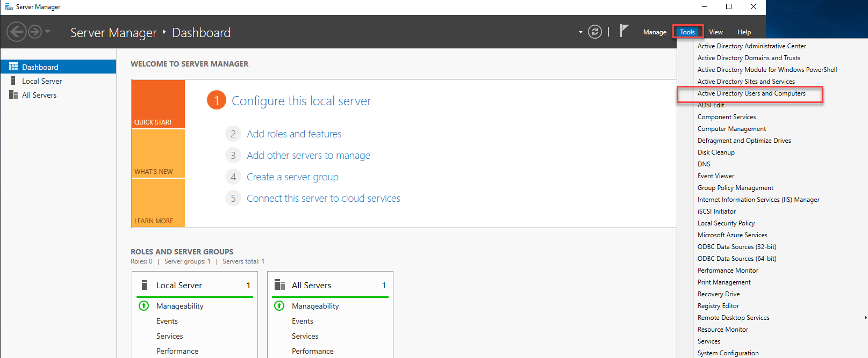This screenshot has width=868, height=358.
Task: Select Defragment and Optimize Drives
Action: [x=744, y=141]
